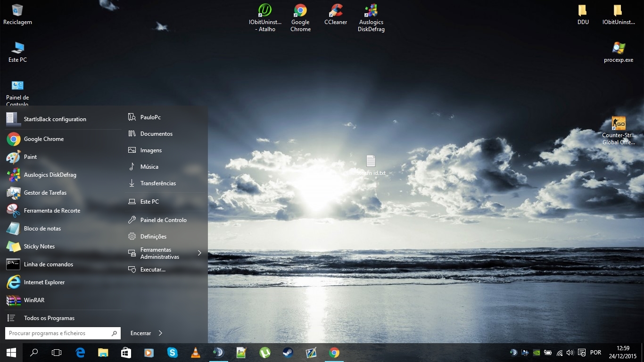
Task: Click the Encerrar button
Action: [x=140, y=333]
